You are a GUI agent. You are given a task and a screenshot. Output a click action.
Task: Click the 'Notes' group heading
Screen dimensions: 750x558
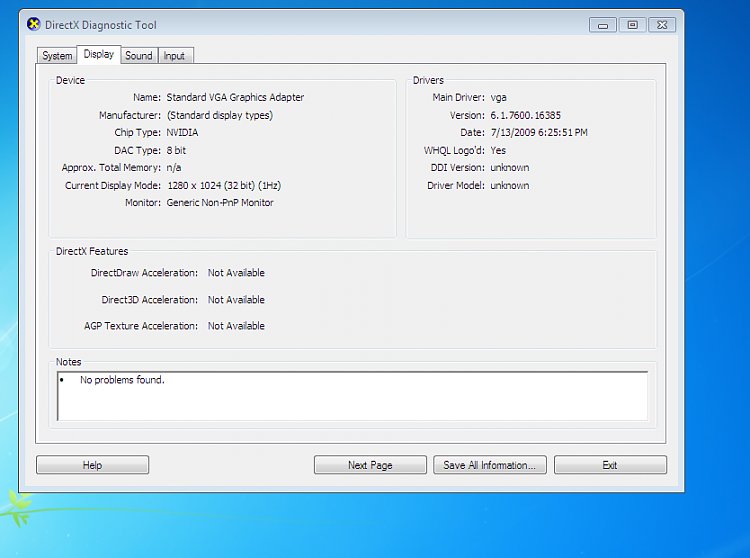pos(68,362)
